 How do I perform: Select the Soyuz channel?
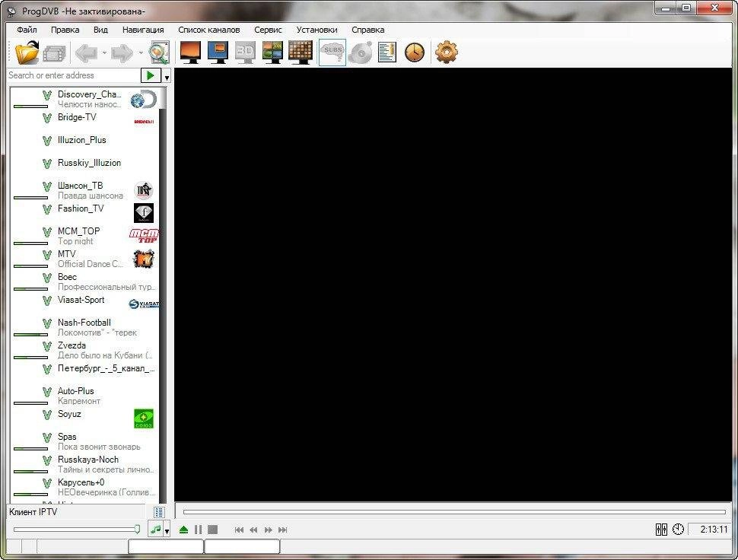tap(84, 418)
